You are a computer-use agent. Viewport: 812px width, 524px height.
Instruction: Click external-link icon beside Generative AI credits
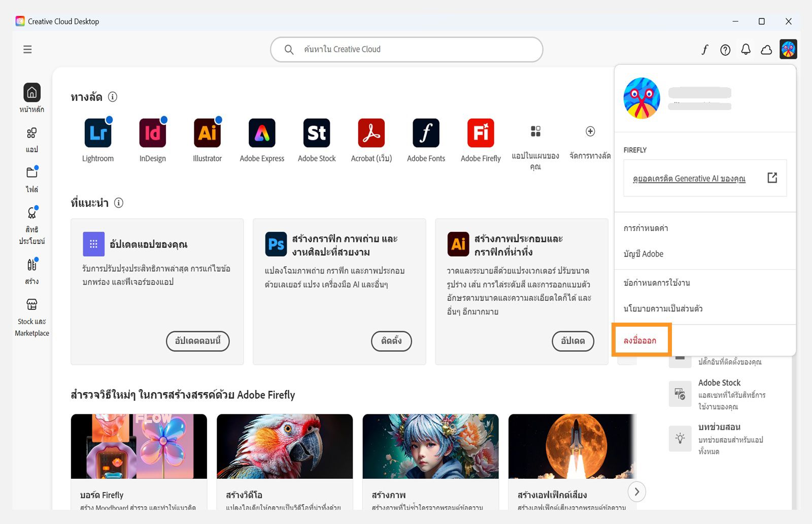click(x=772, y=178)
